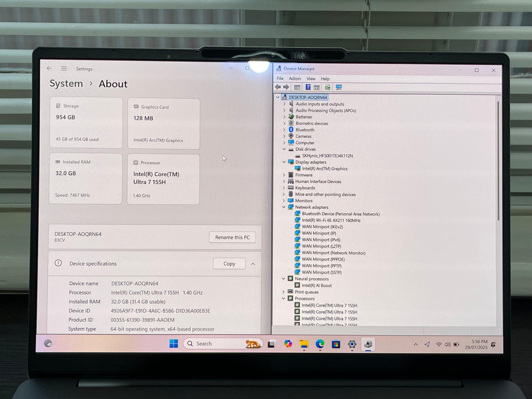Open the Help menu in Device Manager
The width and height of the screenshot is (532, 399).
(325, 79)
